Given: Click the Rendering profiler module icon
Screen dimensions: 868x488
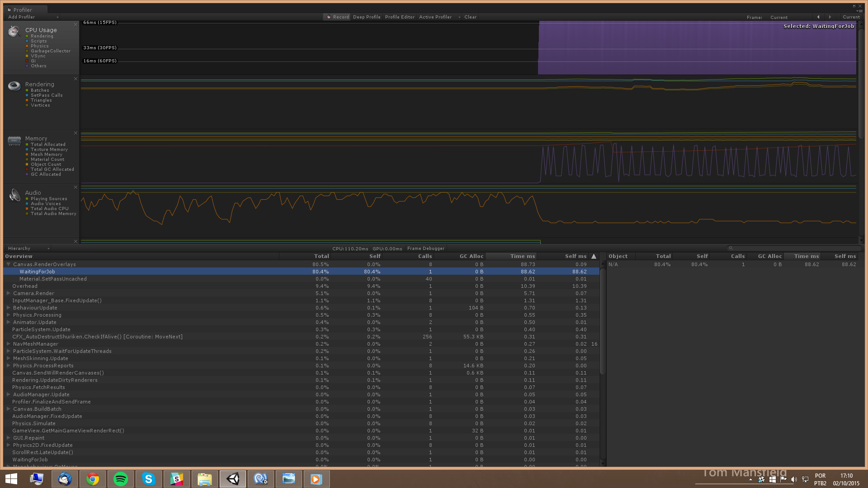Looking at the screenshot, I should point(14,85).
